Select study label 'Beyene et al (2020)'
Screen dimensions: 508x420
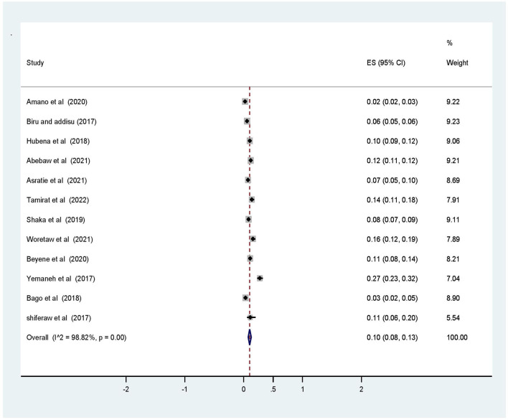tap(57, 259)
